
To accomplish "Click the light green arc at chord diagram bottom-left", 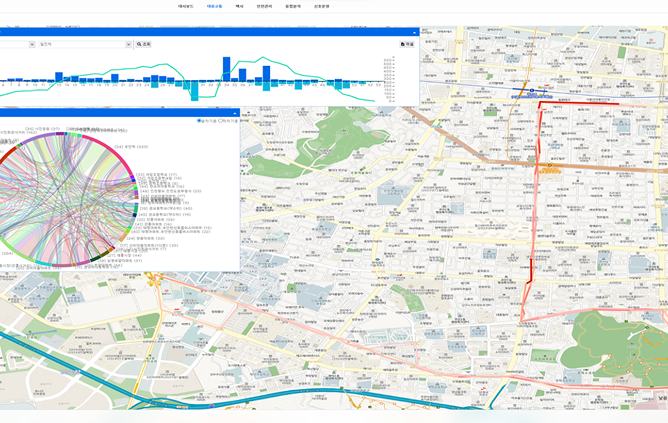I will pyautogui.click(x=17, y=252).
